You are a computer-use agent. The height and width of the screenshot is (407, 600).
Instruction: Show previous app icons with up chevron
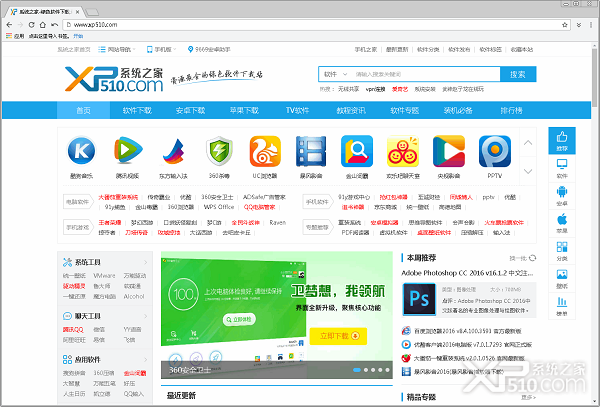(528, 142)
